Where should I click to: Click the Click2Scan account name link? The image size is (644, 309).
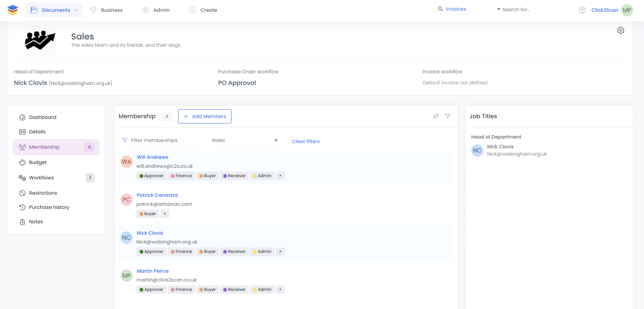click(x=605, y=10)
